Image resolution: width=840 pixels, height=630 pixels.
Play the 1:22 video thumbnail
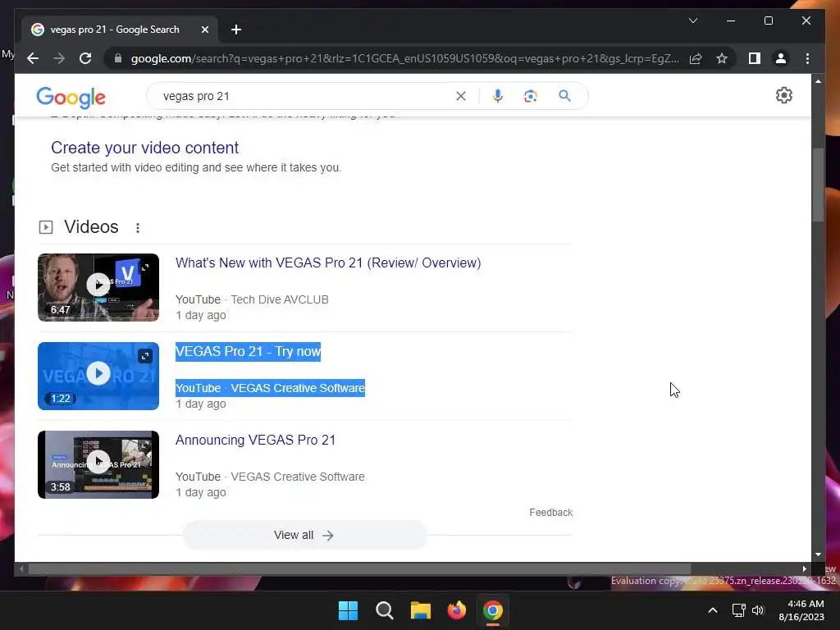(x=98, y=373)
